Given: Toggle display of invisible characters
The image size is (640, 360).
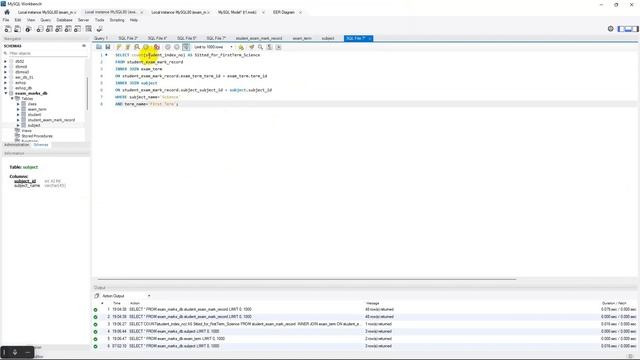Looking at the screenshot, I should 269,47.
